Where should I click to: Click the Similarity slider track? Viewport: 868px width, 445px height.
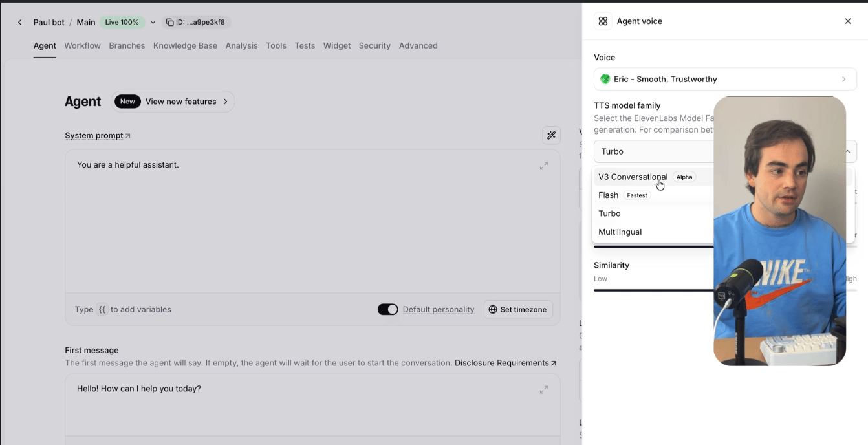(653, 290)
